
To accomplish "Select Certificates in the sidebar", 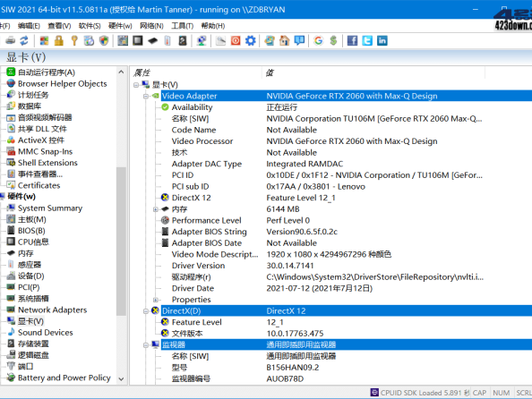I will coord(39,185).
